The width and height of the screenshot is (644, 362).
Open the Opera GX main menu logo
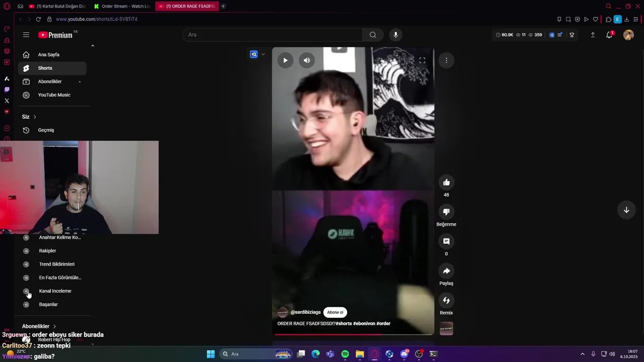[x=7, y=6]
